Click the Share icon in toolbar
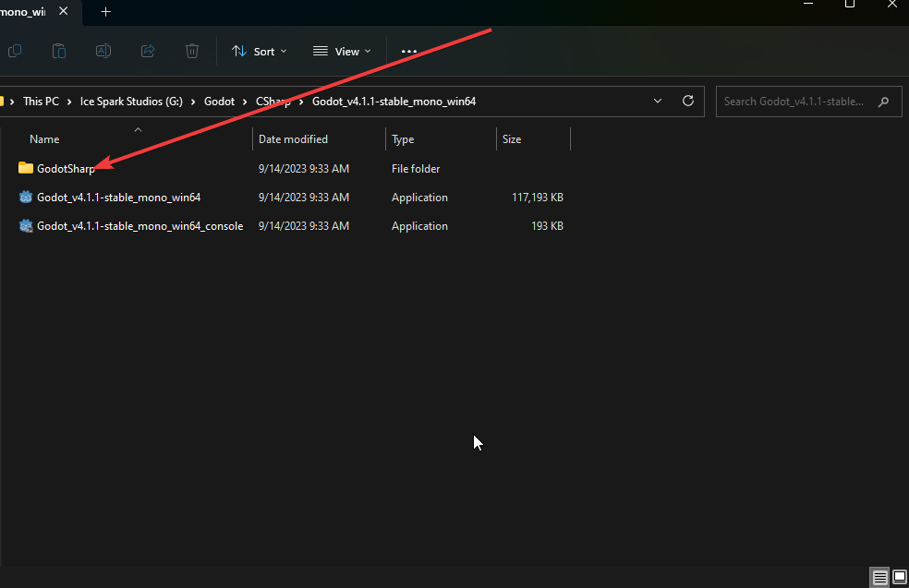This screenshot has height=588, width=909. (x=148, y=51)
